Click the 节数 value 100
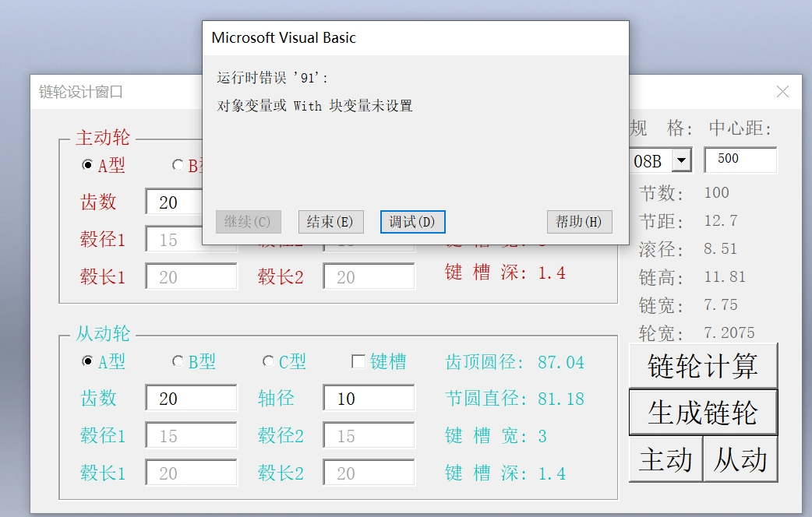812x517 pixels. 717,192
